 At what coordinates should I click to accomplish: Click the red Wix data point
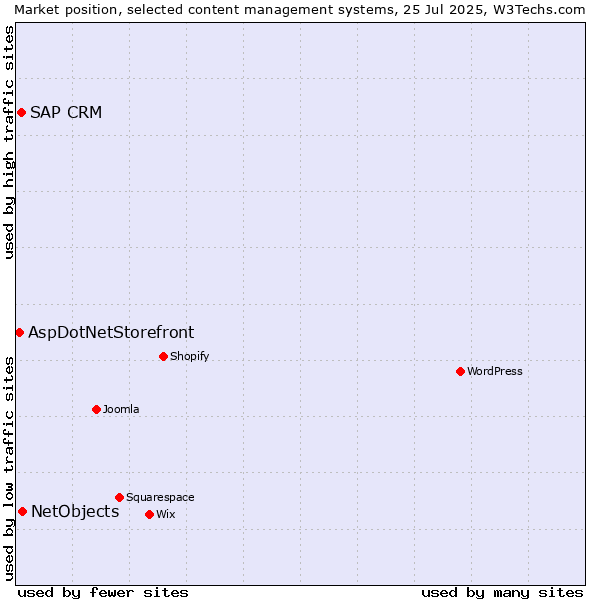150,515
